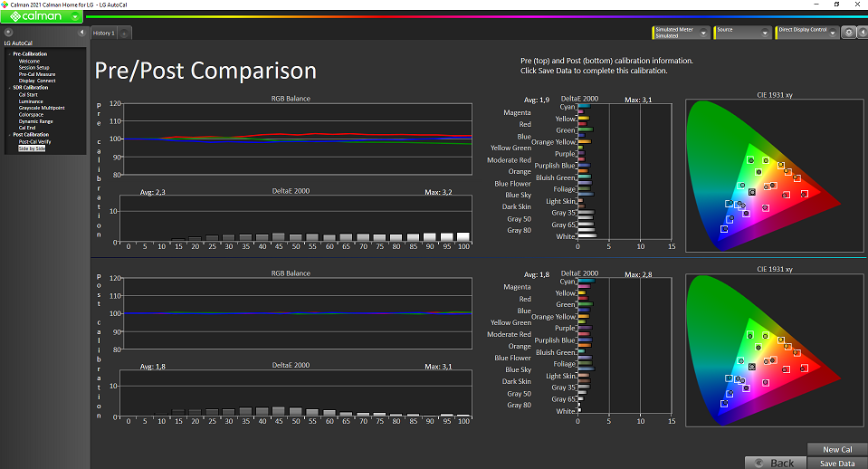Click the settings gear icon in toolbar
The width and height of the screenshot is (868, 469).
[x=849, y=33]
